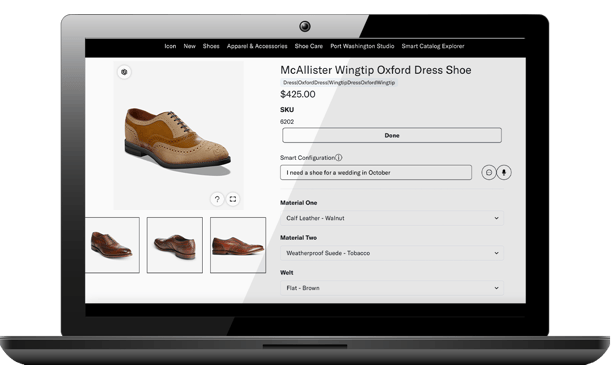Go to Smart Catalog Explorer
This screenshot has height=365, width=611.
point(433,46)
